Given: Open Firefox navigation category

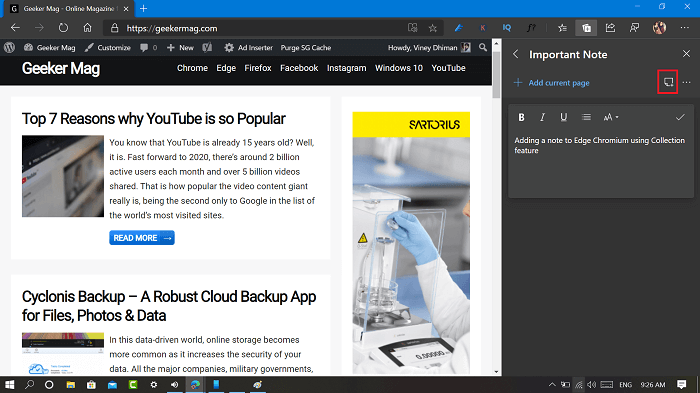Looking at the screenshot, I should 258,68.
